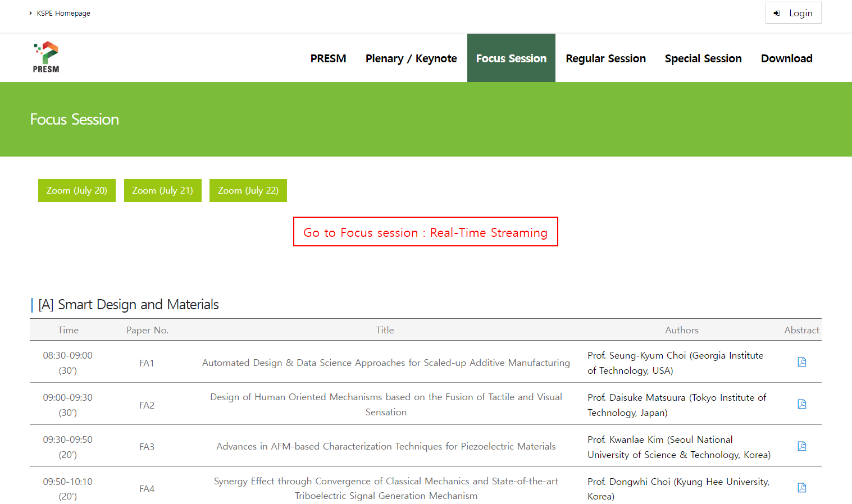Go to Focus session Real-Time Streaming
This screenshot has height=504, width=852.
tap(426, 232)
